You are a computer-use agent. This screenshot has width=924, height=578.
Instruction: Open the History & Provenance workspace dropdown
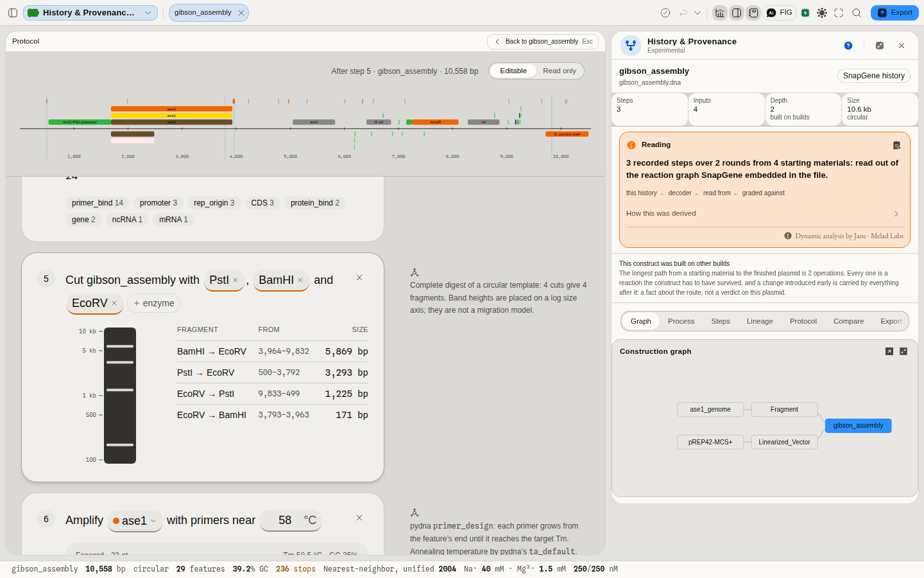[90, 13]
